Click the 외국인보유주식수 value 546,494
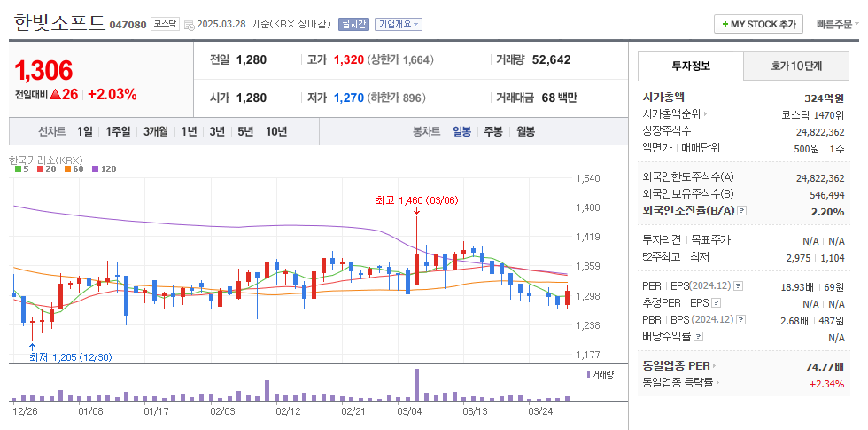The width and height of the screenshot is (868, 430). (827, 194)
